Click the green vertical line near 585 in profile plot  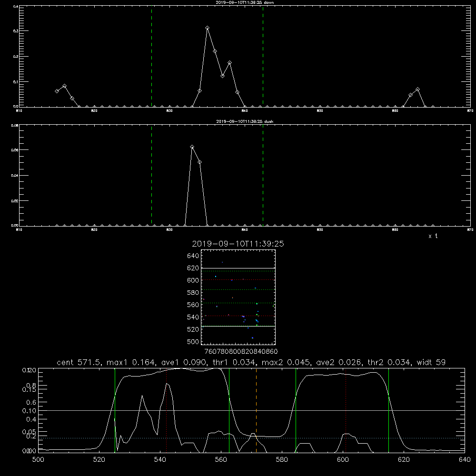(296, 410)
